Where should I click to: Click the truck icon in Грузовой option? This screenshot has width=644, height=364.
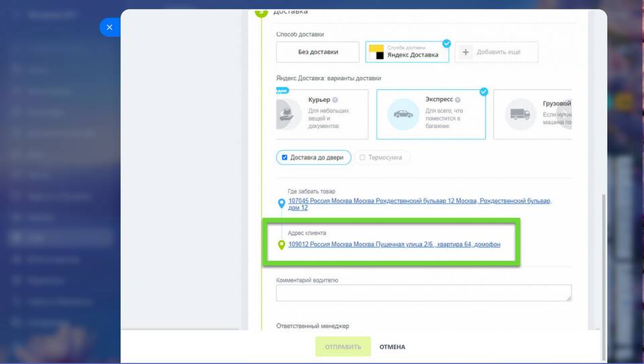516,115
